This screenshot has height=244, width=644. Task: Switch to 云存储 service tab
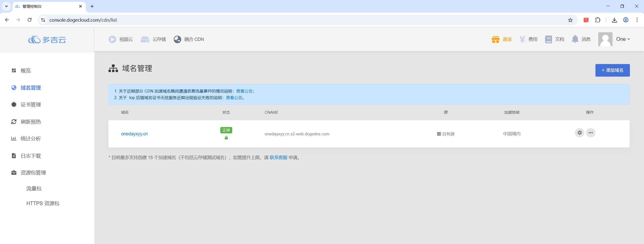tap(153, 39)
